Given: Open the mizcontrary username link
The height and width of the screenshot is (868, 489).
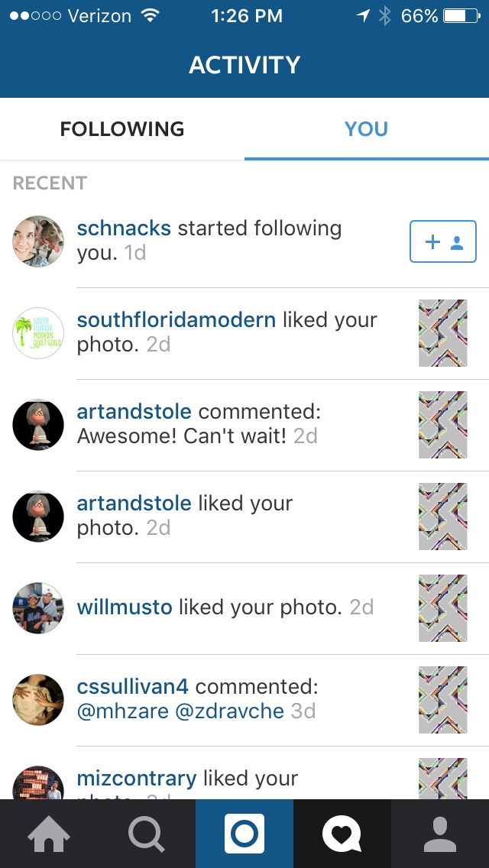Looking at the screenshot, I should tap(137, 779).
